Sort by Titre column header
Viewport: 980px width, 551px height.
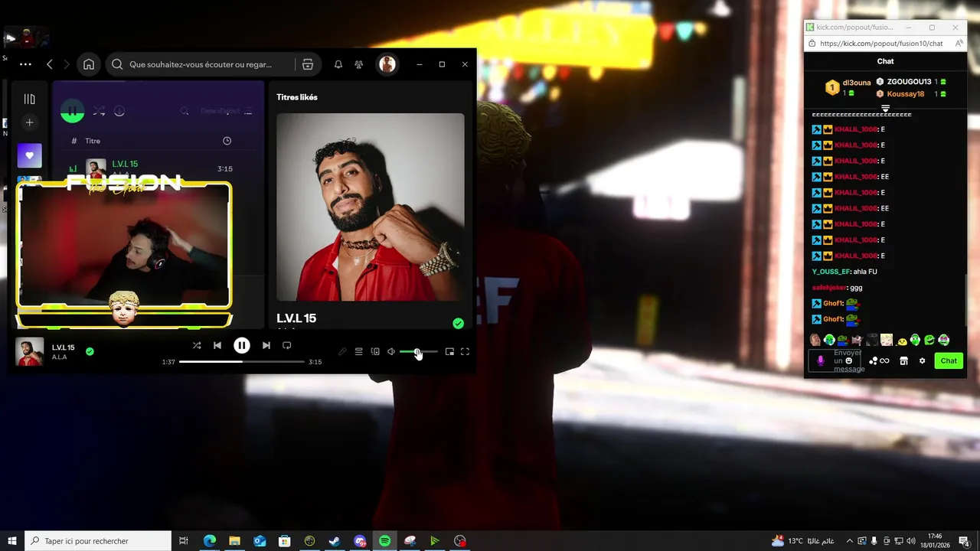click(93, 141)
